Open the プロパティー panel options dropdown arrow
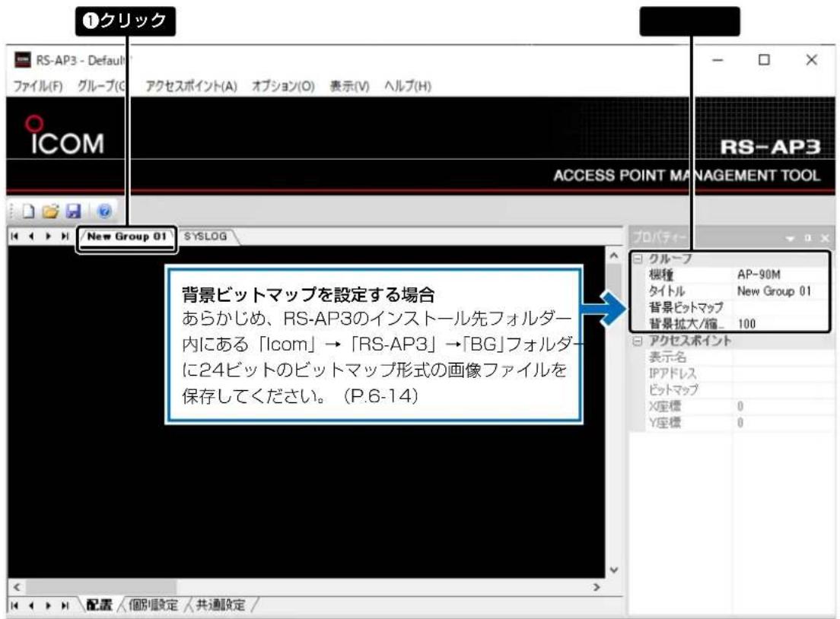This screenshot has width=840, height=619. pos(790,238)
